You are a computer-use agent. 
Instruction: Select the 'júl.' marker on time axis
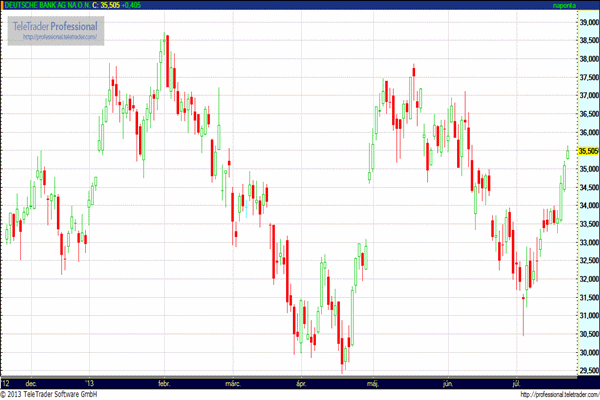(x=517, y=382)
